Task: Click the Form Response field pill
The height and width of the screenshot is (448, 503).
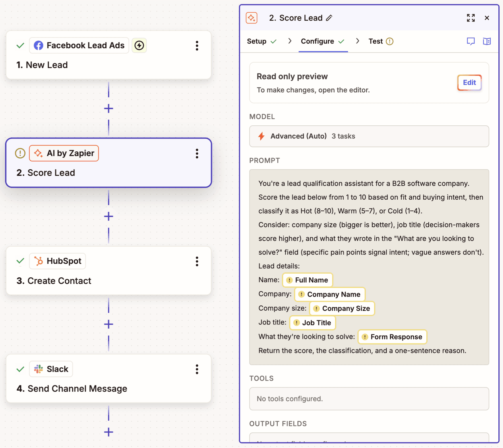Action: coord(392,337)
